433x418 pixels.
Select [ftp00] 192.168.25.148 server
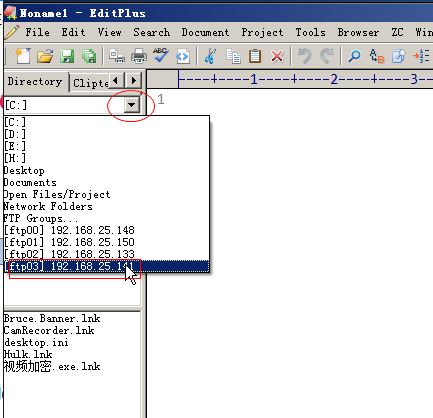[107, 230]
